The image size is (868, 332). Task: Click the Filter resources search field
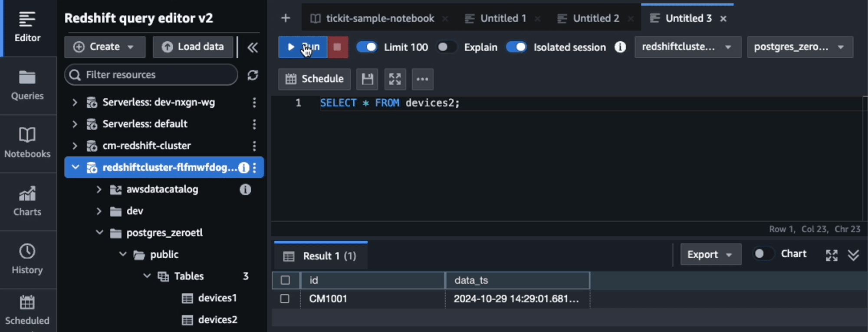[x=151, y=75]
